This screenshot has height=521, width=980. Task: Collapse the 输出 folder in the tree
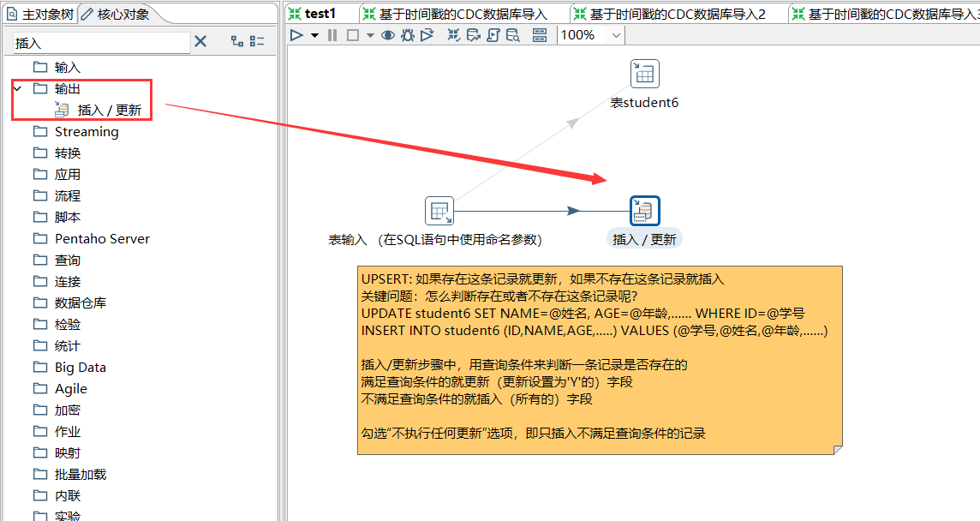(x=19, y=87)
